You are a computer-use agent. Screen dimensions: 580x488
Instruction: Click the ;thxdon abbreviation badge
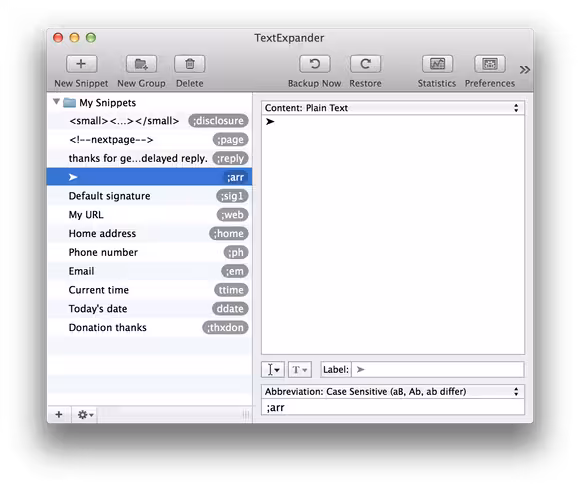[x=226, y=328]
